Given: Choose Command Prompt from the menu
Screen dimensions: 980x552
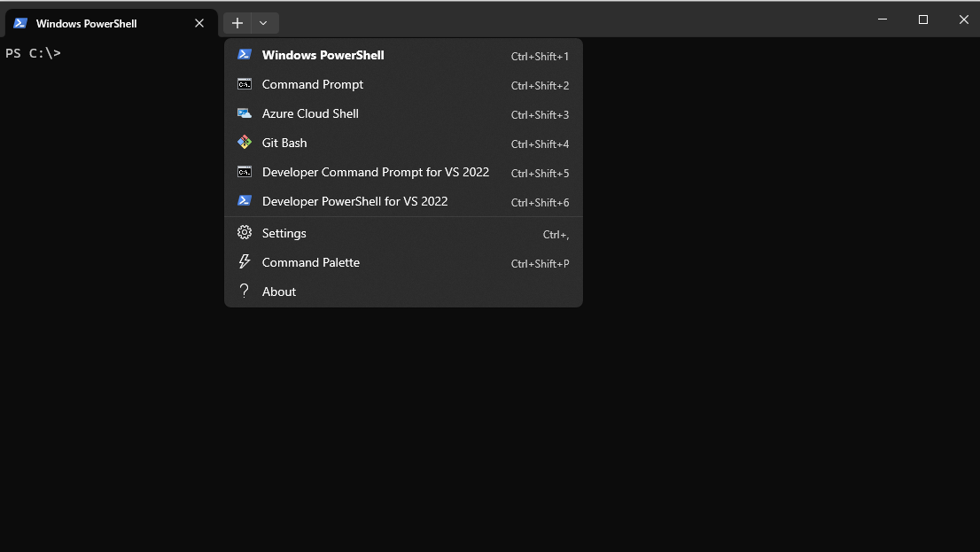Looking at the screenshot, I should pyautogui.click(x=312, y=84).
